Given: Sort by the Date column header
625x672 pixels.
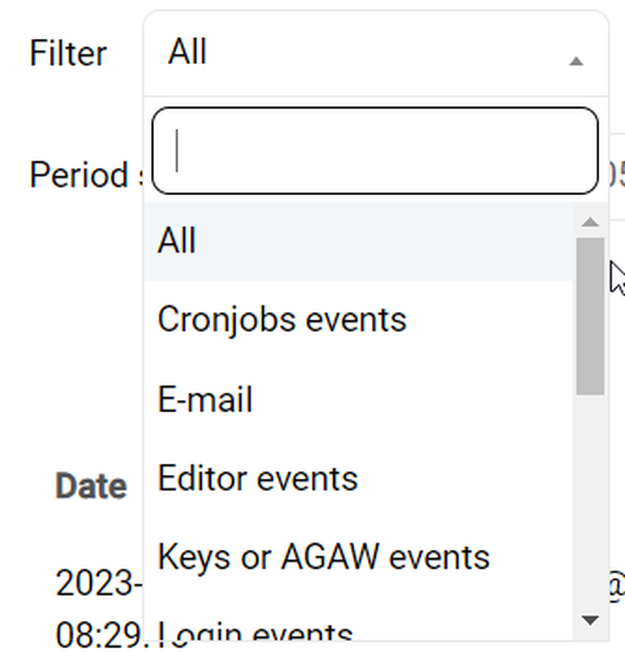Looking at the screenshot, I should pyautogui.click(x=91, y=486).
